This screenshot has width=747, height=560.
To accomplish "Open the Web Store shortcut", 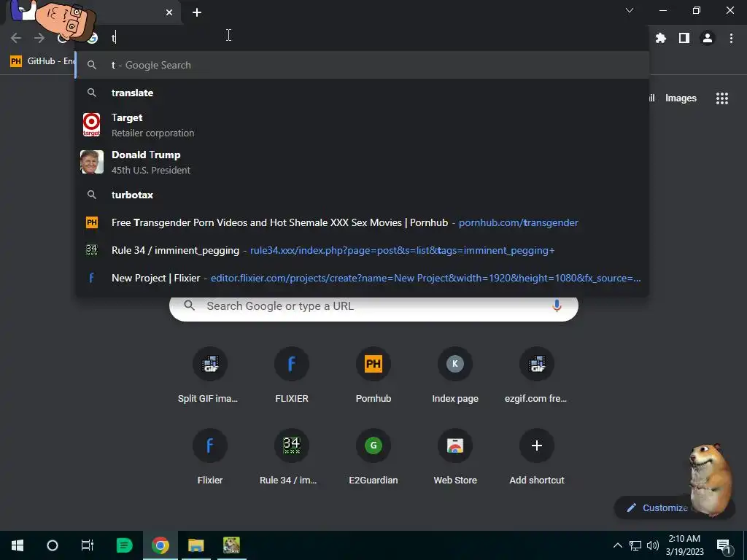I will tap(455, 458).
